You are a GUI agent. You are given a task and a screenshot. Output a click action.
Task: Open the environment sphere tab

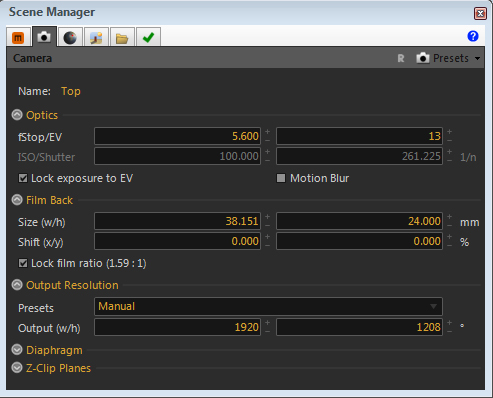click(70, 37)
